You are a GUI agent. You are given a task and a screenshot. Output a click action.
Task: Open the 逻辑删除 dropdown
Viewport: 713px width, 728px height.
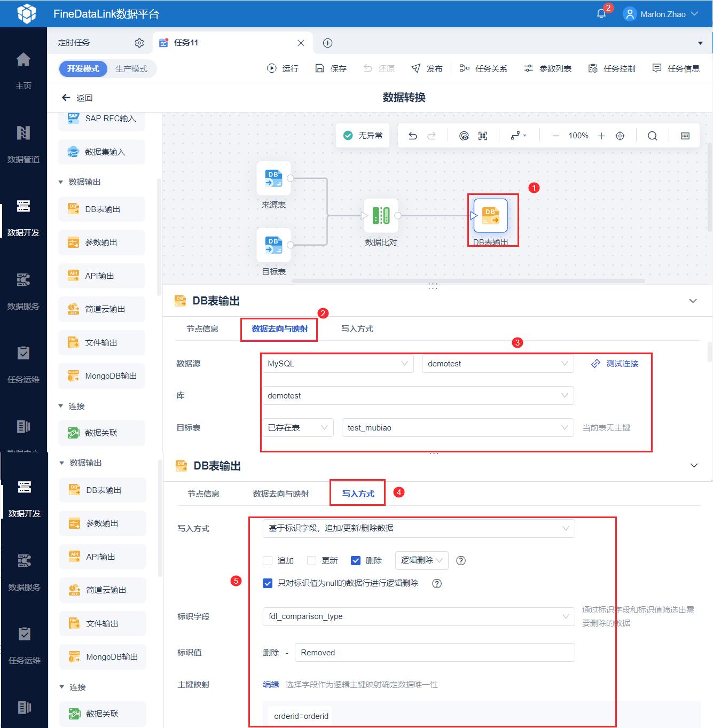tap(421, 560)
